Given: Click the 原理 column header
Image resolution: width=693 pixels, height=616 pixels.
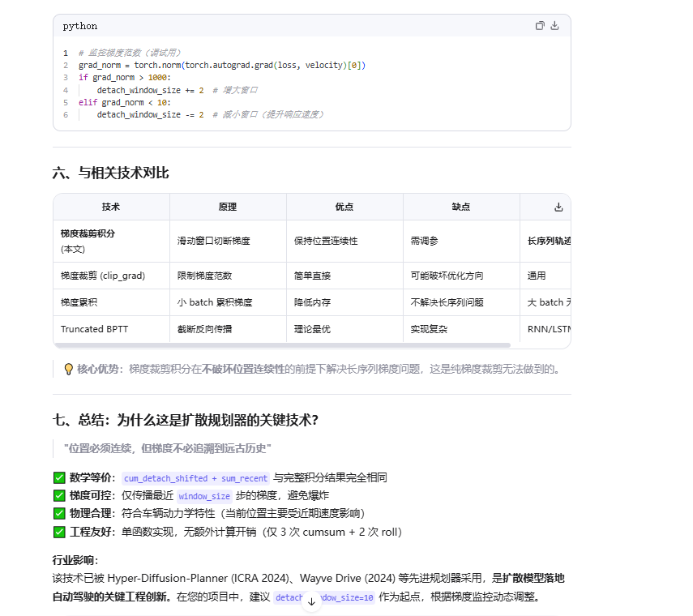Looking at the screenshot, I should click(228, 207).
